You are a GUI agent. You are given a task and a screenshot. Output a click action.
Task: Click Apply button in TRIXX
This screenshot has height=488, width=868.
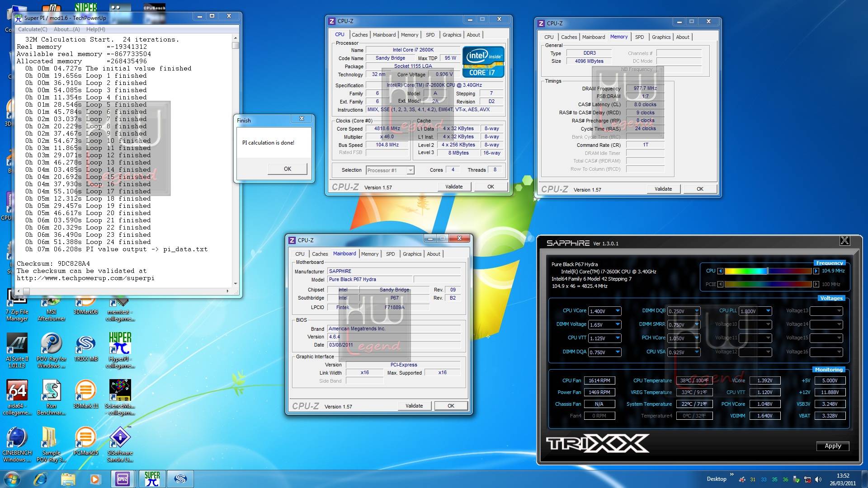(833, 446)
